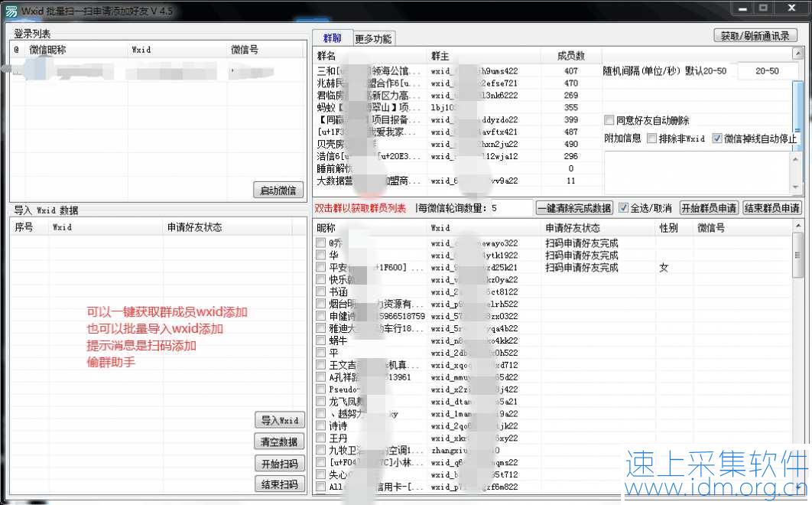Image resolution: width=812 pixels, height=505 pixels.
Task: Click member row 王文吉
Action: (x=554, y=365)
